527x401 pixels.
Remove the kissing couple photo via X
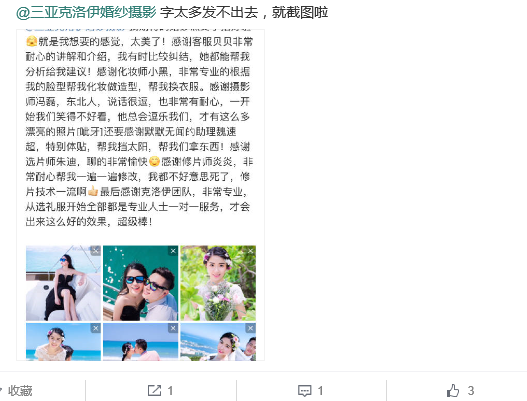pyautogui.click(x=173, y=328)
